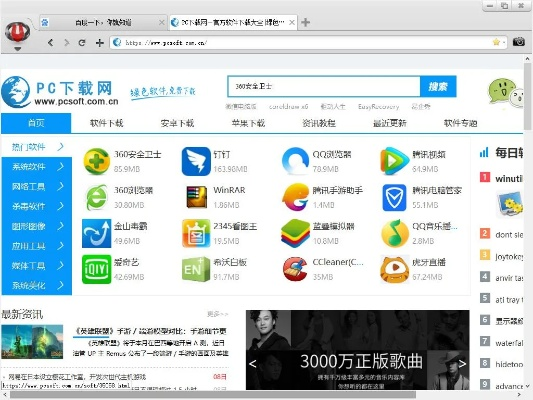Open the winuti ranking entry
This screenshot has height=400, width=533.
coord(509,178)
